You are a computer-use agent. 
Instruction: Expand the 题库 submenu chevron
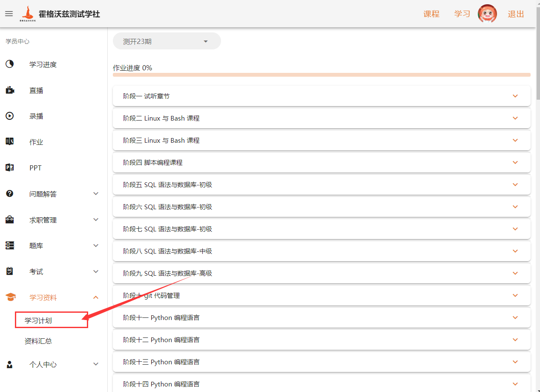tap(96, 245)
